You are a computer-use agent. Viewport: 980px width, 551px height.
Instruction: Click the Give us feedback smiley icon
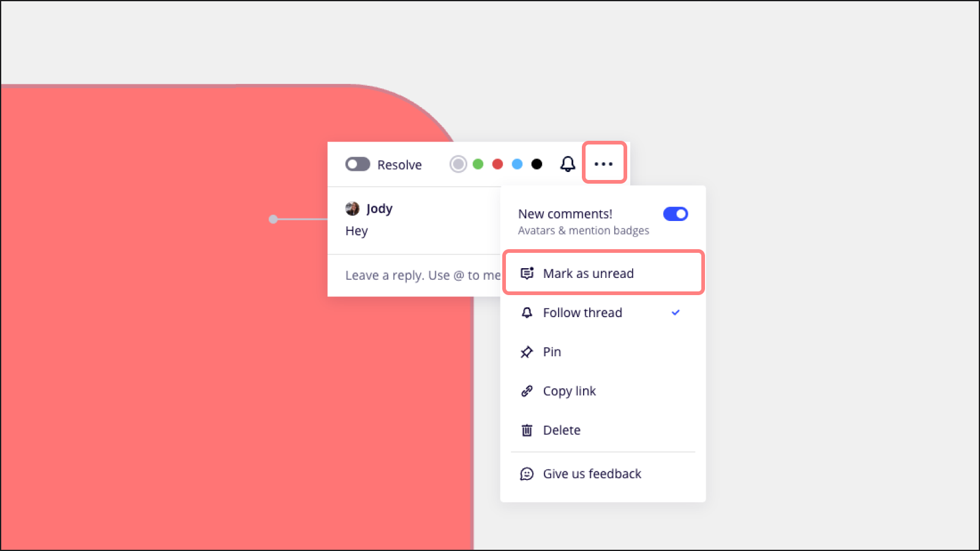coord(527,474)
